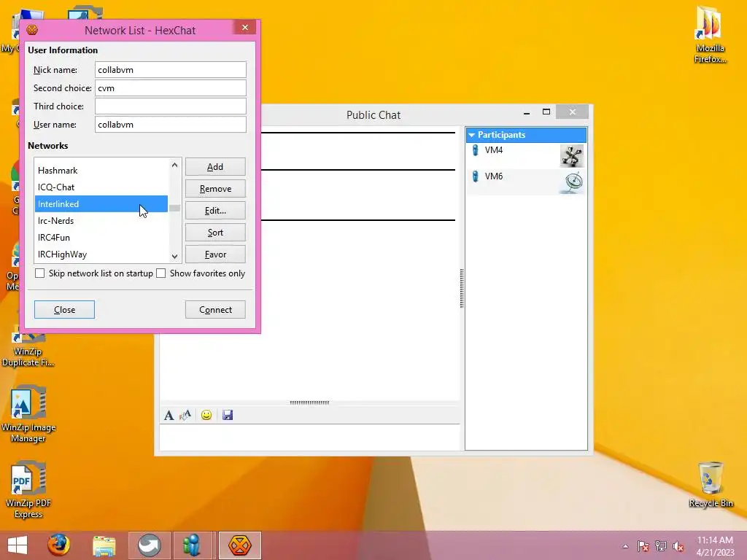Click the vertical pane splitter in Public Chat
747x560 pixels.
462,288
